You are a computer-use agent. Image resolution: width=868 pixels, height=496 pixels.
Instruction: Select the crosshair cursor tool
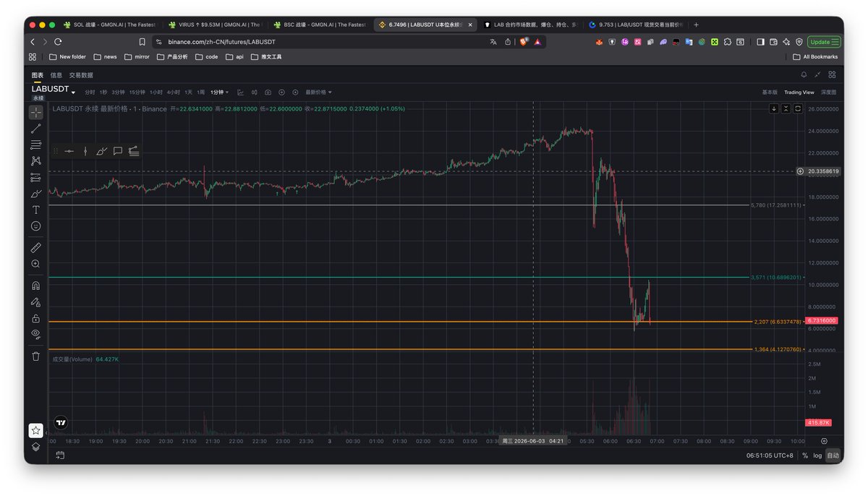click(x=35, y=112)
